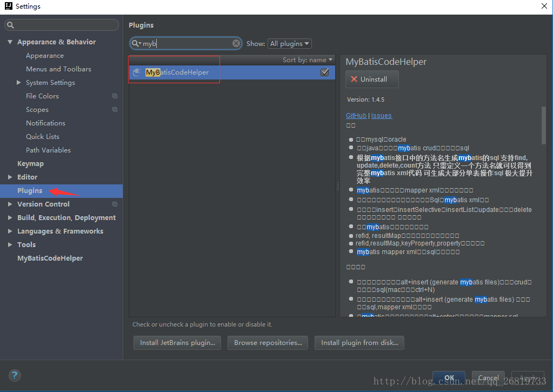Click the IntelliJ logo in title bar

tap(9, 6)
